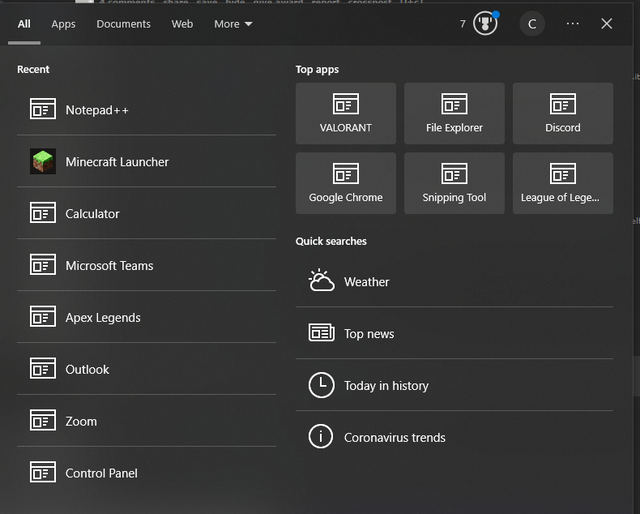Select the Calculator text label
Viewport: 640px width, 514px height.
click(92, 214)
